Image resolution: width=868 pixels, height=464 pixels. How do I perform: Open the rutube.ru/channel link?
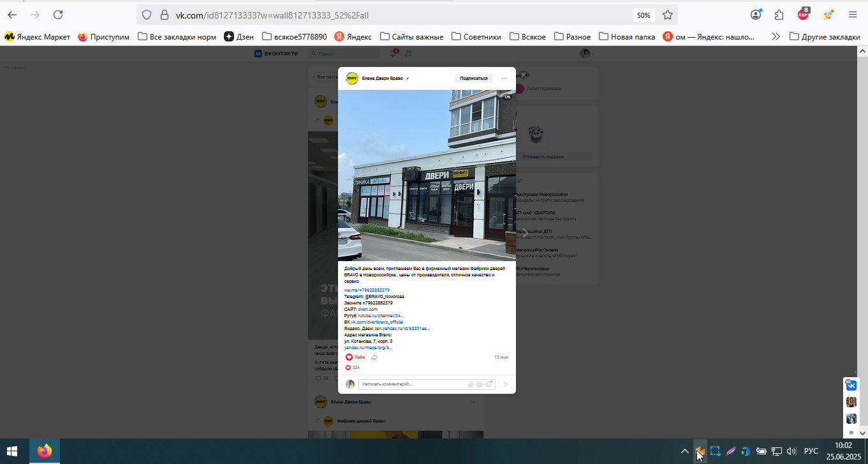click(381, 316)
